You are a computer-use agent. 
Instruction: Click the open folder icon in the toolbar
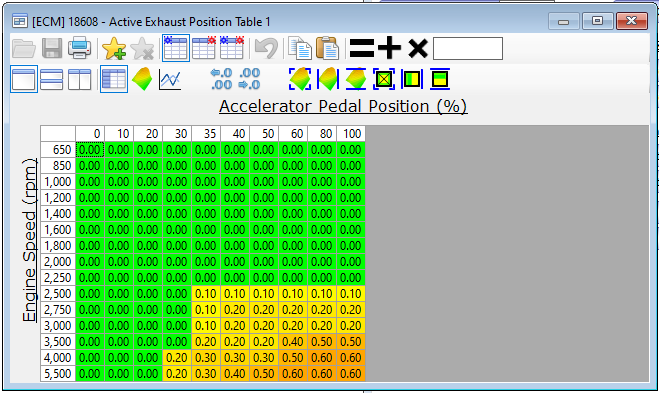[x=24, y=48]
